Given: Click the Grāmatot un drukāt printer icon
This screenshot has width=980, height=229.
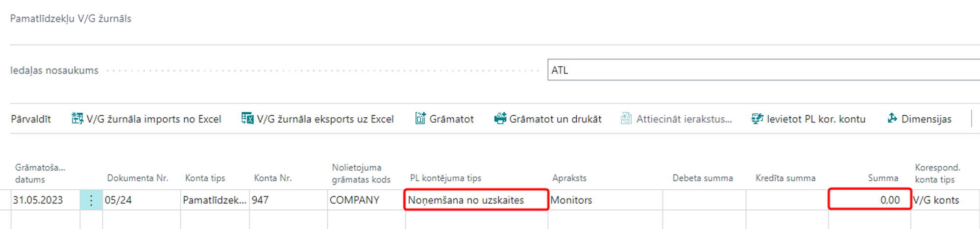Looking at the screenshot, I should pos(500,119).
